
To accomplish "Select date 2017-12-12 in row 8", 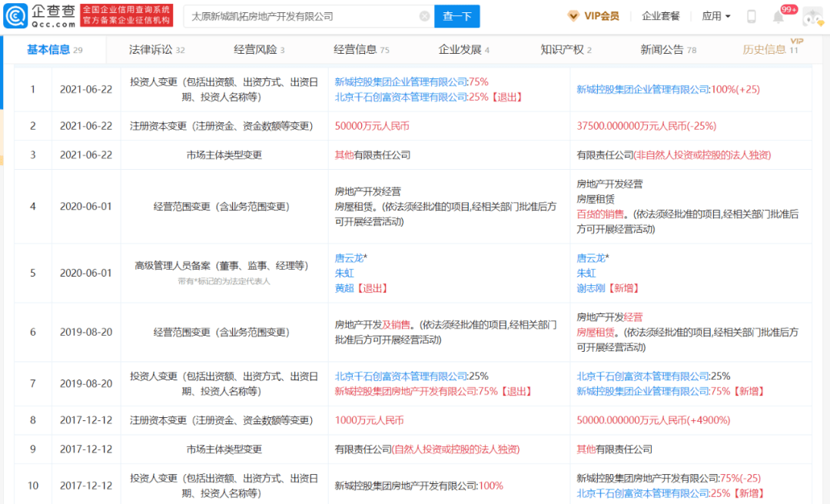I will coord(86,420).
